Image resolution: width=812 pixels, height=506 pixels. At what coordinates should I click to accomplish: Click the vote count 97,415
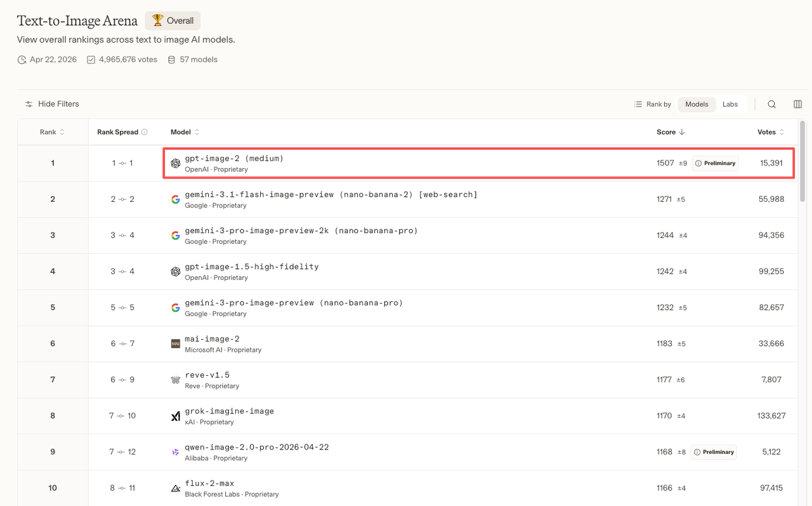(x=771, y=488)
